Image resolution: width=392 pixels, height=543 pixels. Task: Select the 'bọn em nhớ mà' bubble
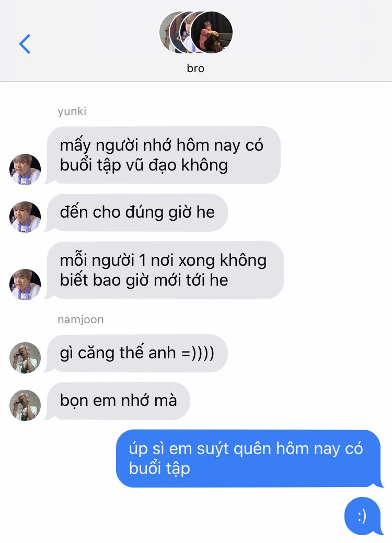[118, 401]
